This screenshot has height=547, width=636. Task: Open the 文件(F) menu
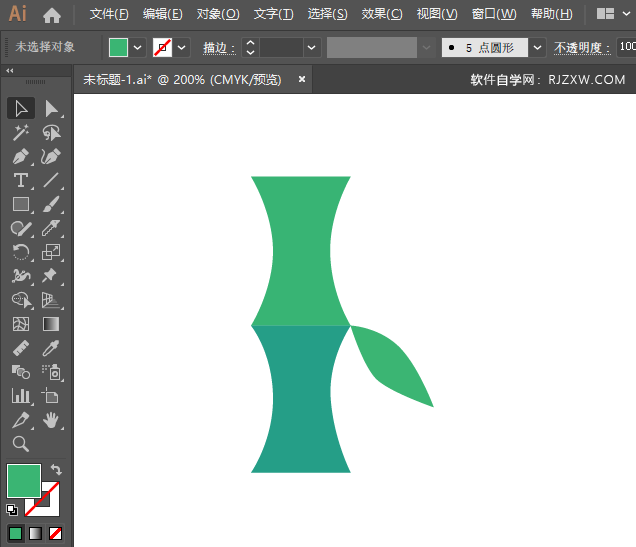[x=109, y=14]
